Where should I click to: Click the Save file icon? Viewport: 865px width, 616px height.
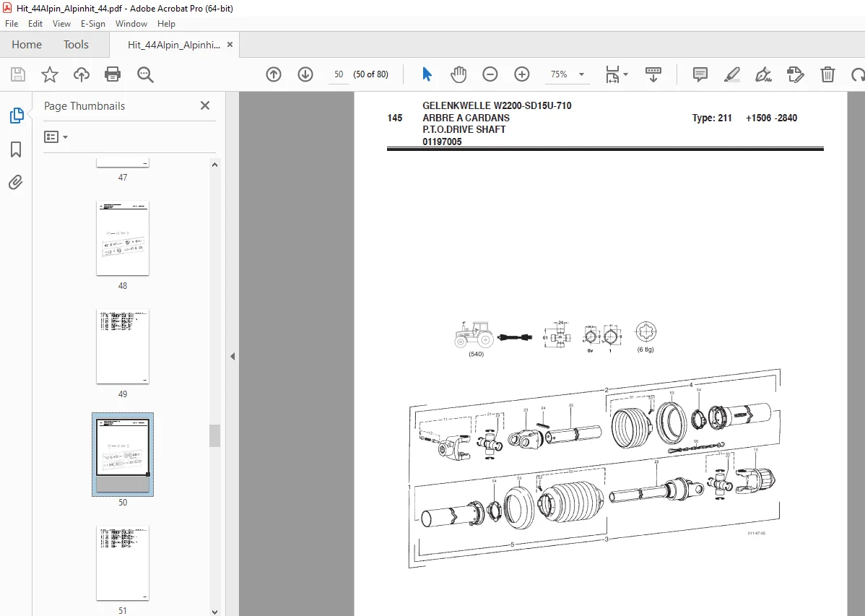click(18, 74)
